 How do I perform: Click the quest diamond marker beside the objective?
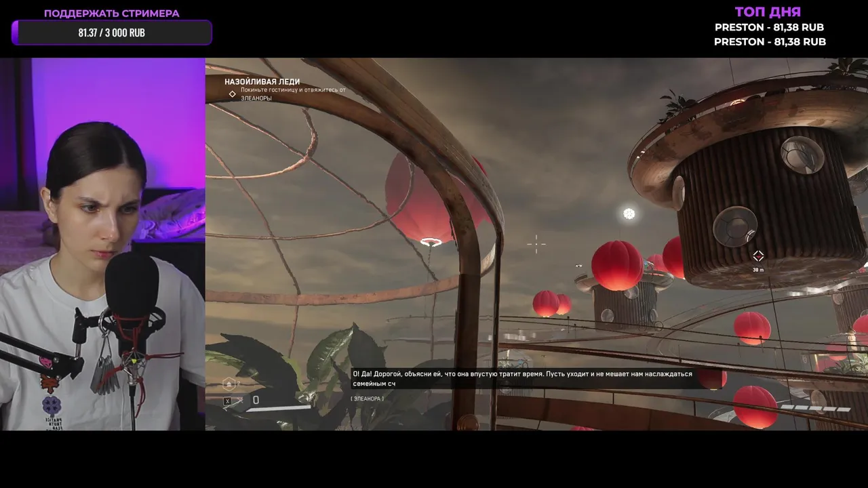tap(232, 94)
